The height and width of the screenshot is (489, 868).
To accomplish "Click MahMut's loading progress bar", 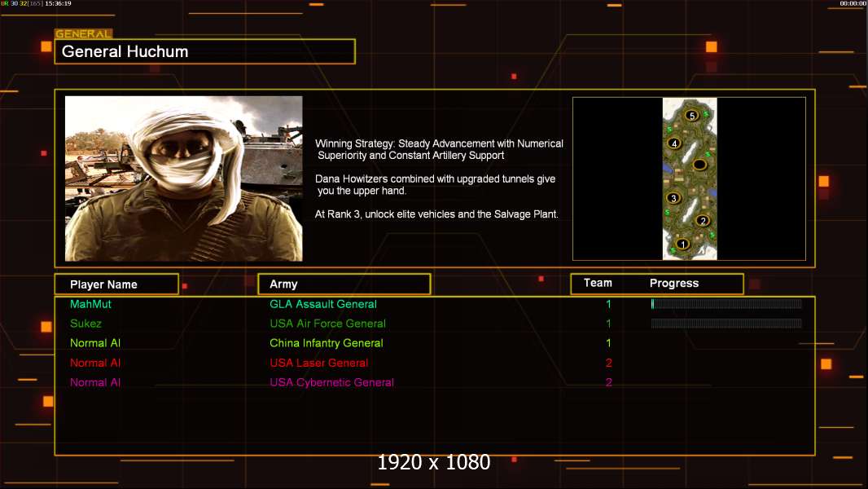I will [726, 303].
